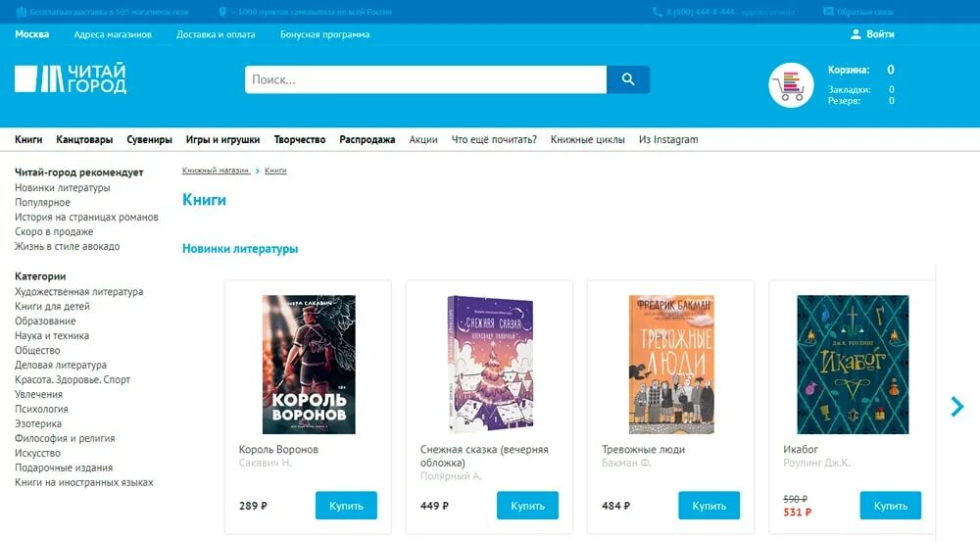The width and height of the screenshot is (980, 542).
Task: Open the Распродажа menu item
Action: pos(367,139)
